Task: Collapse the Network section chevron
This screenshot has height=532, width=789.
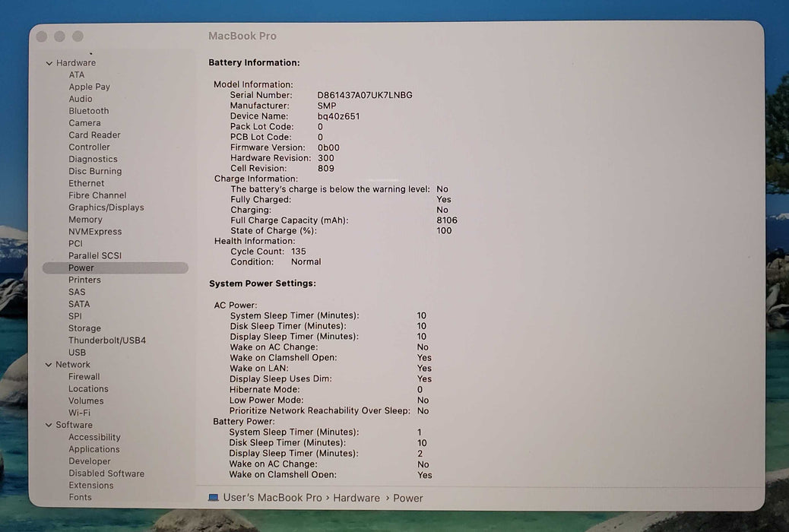Action: click(x=49, y=364)
